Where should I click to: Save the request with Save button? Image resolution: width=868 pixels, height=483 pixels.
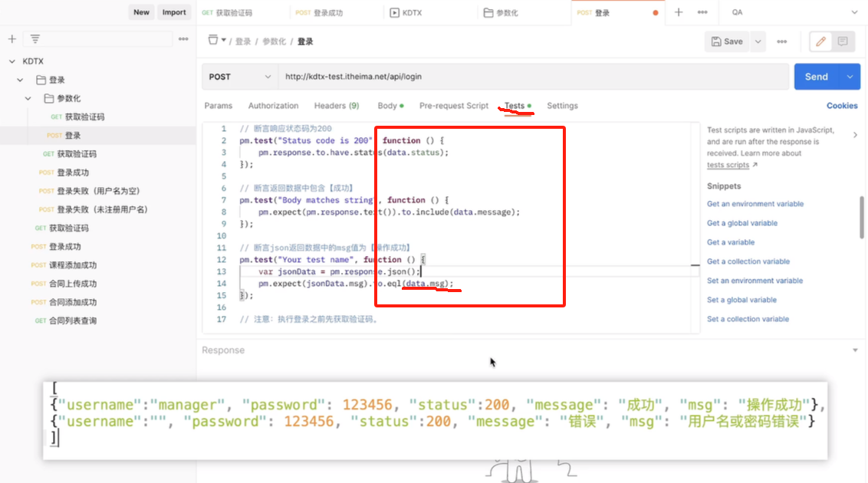(728, 41)
